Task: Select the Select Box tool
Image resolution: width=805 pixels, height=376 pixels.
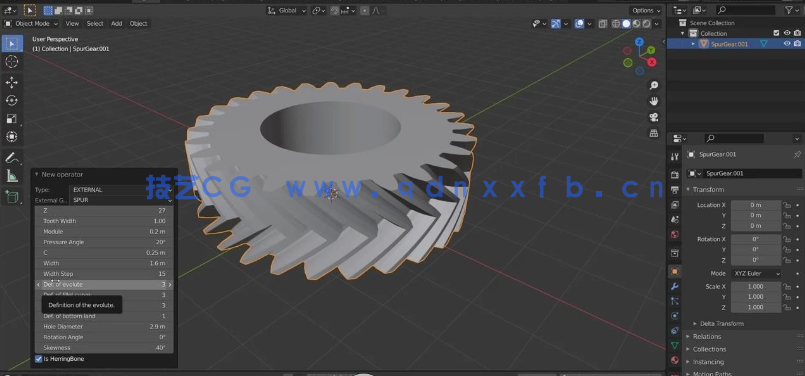Action: coord(11,44)
